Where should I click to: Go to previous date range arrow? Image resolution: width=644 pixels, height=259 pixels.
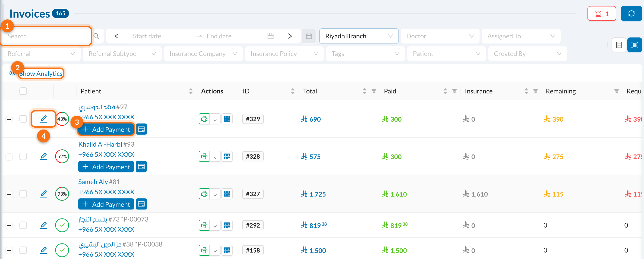point(117,36)
